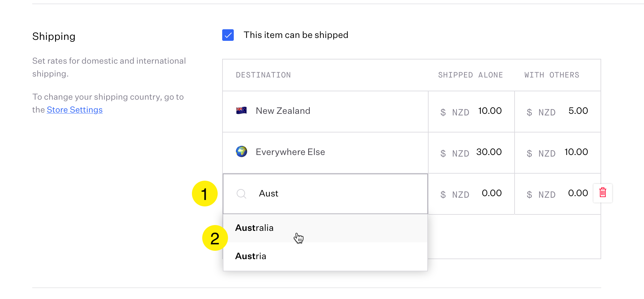The height and width of the screenshot is (299, 644).
Task: Uncheck 'This item can be shipped' checkbox
Action: point(228,35)
